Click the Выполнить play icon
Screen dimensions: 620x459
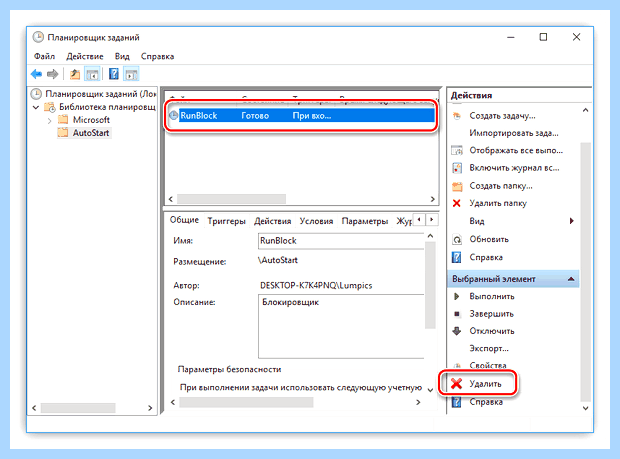457,296
